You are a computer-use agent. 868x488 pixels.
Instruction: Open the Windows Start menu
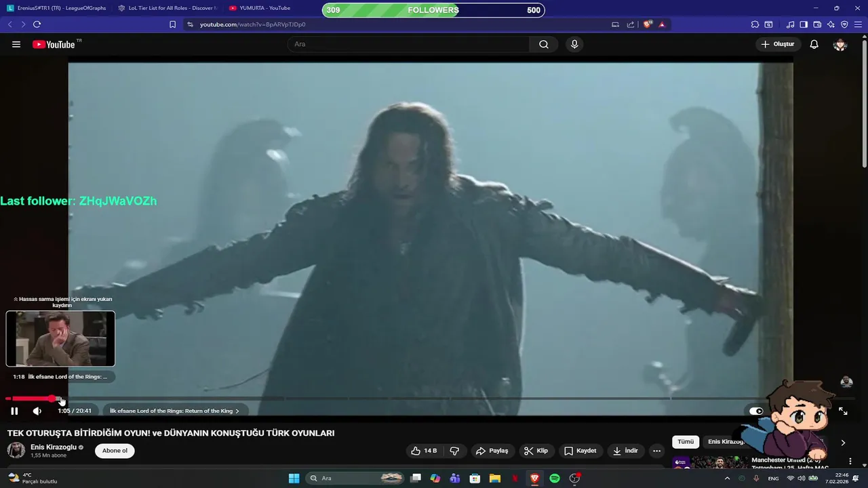point(294,479)
